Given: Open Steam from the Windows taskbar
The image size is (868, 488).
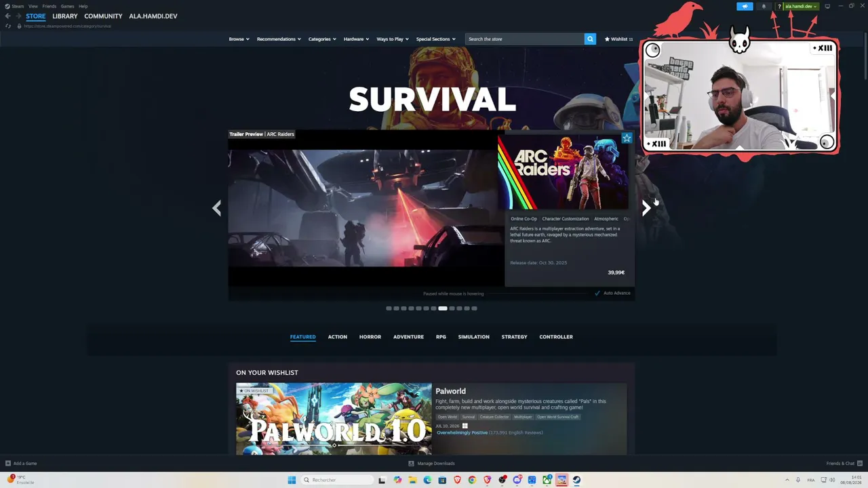Looking at the screenshot, I should [576, 480].
